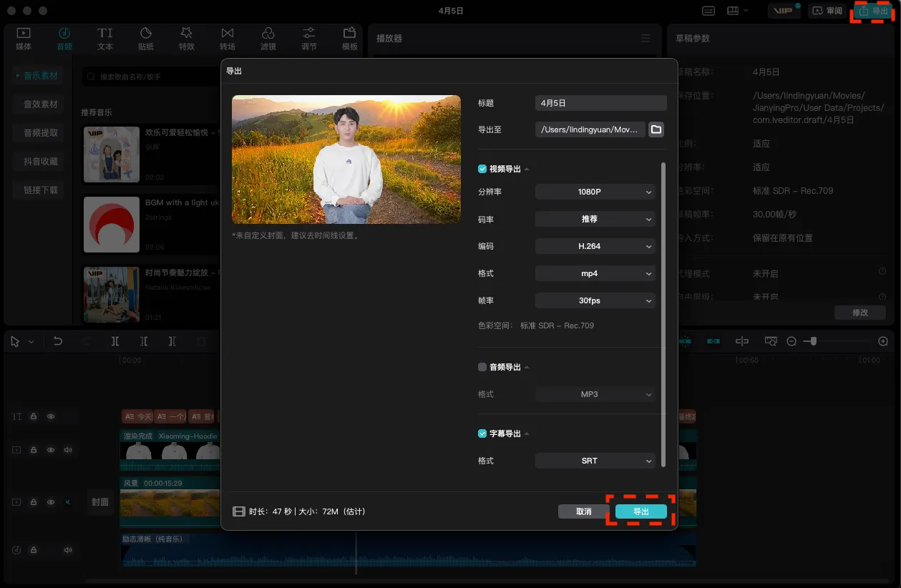Click the align/center split icon in the timeline toolbar
901x588 pixels.
click(x=742, y=341)
